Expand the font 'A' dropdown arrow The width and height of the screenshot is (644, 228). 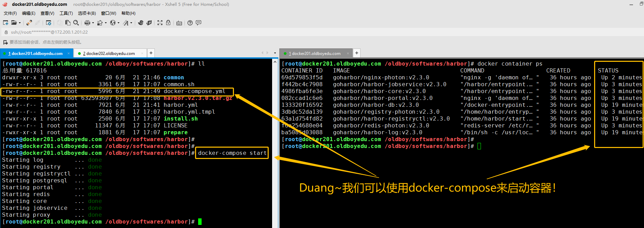point(131,23)
